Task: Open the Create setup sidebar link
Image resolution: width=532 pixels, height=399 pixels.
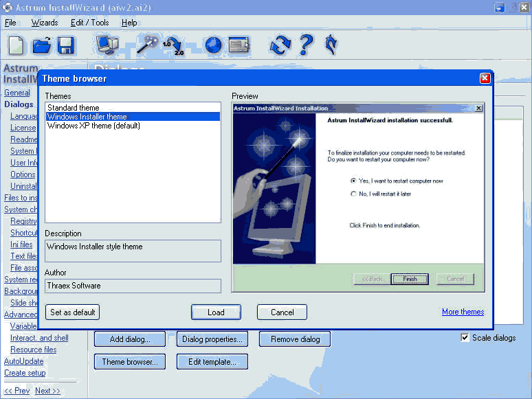Action: (x=25, y=373)
